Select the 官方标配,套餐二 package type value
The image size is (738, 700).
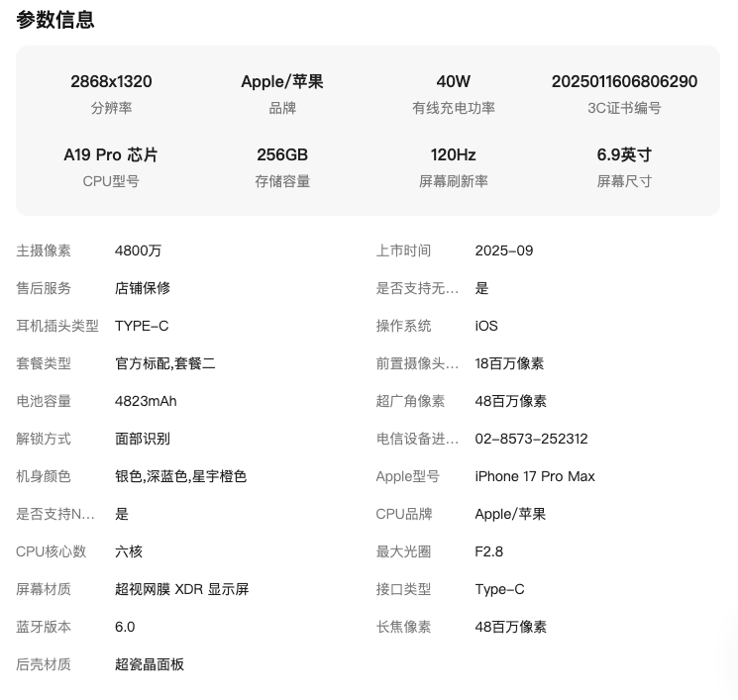point(165,363)
